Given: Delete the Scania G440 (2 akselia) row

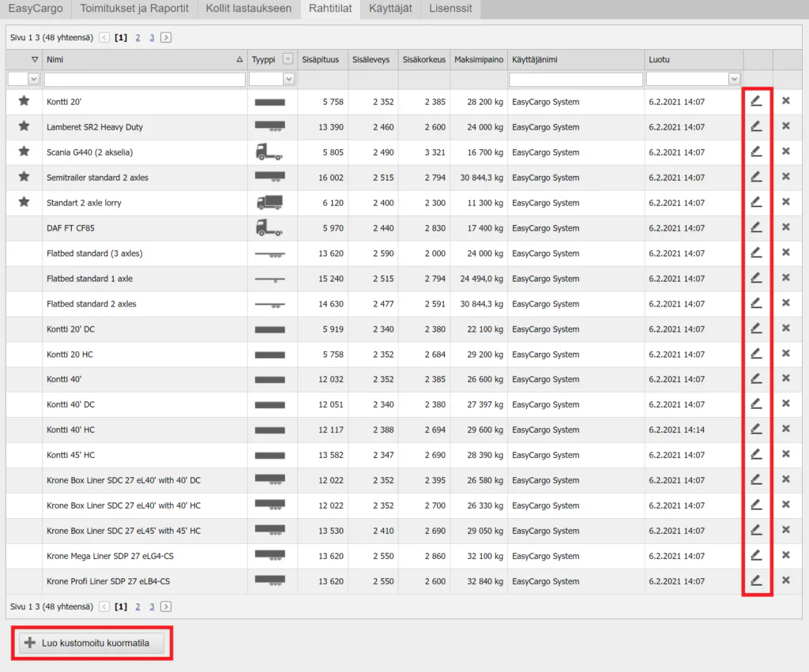Looking at the screenshot, I should click(785, 152).
